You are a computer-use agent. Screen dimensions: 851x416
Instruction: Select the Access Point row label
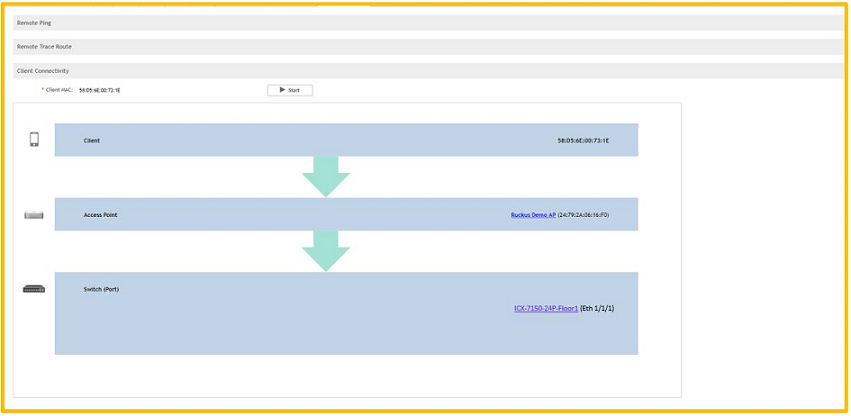pos(100,215)
